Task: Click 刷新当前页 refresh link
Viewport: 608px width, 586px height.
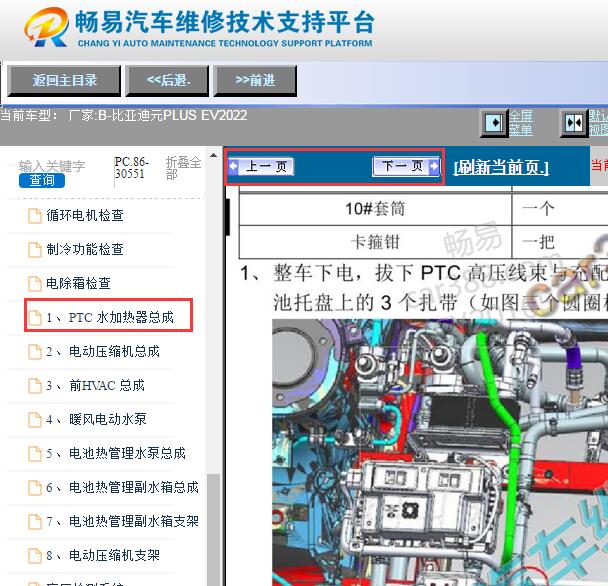Action: pyautogui.click(x=501, y=168)
